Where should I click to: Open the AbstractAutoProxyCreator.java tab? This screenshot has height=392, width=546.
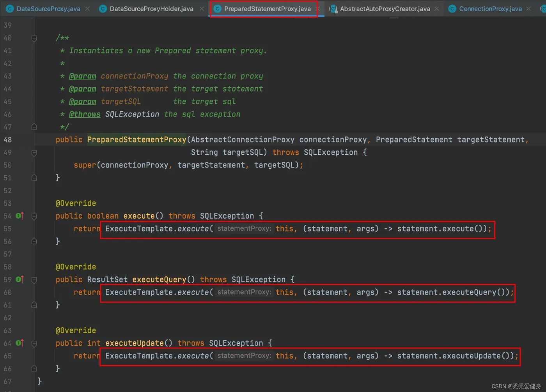pos(385,9)
